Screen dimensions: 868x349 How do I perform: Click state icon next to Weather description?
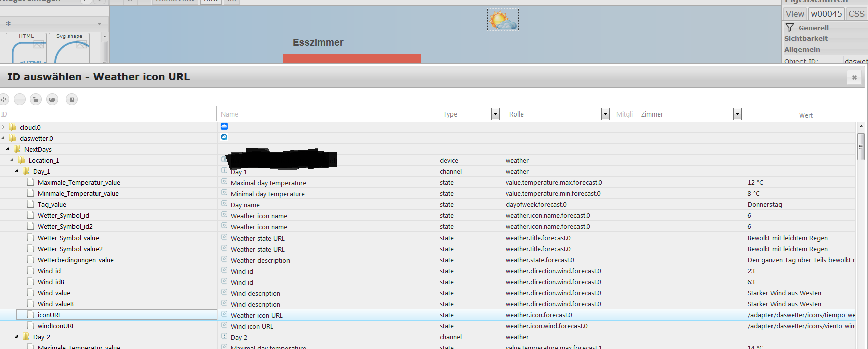[x=224, y=259]
